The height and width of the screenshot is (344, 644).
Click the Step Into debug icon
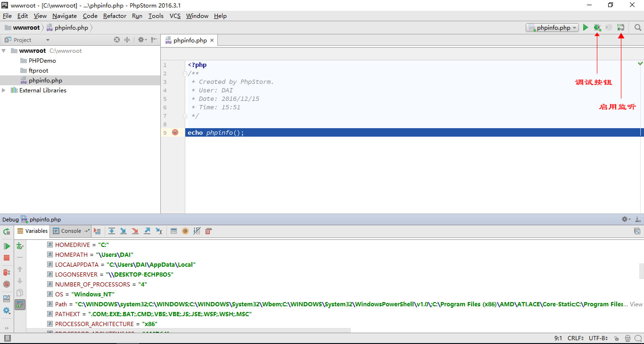124,231
